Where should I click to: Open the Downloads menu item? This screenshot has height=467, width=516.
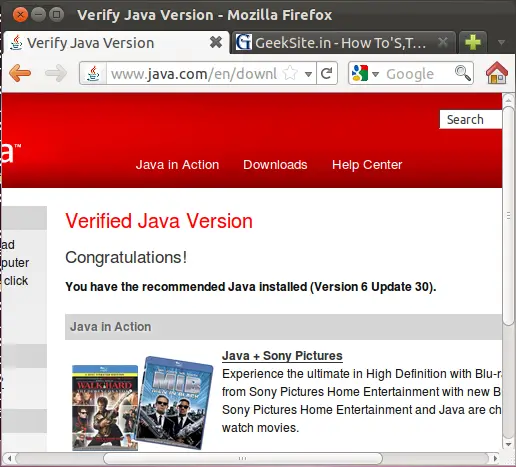point(275,165)
